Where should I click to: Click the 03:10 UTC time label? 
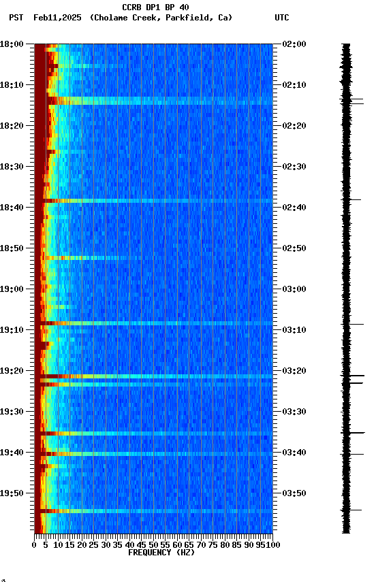(294, 330)
